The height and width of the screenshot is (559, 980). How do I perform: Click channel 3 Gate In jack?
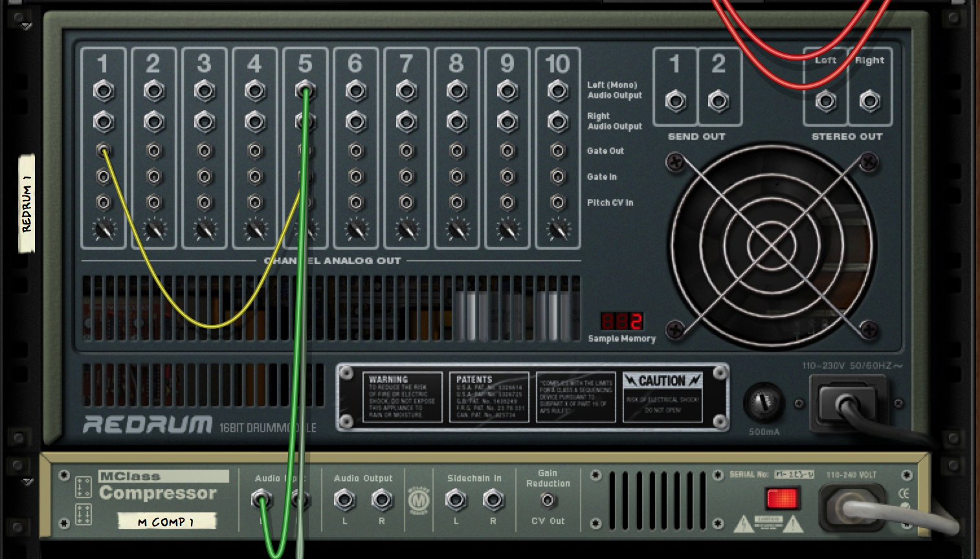coord(205,177)
